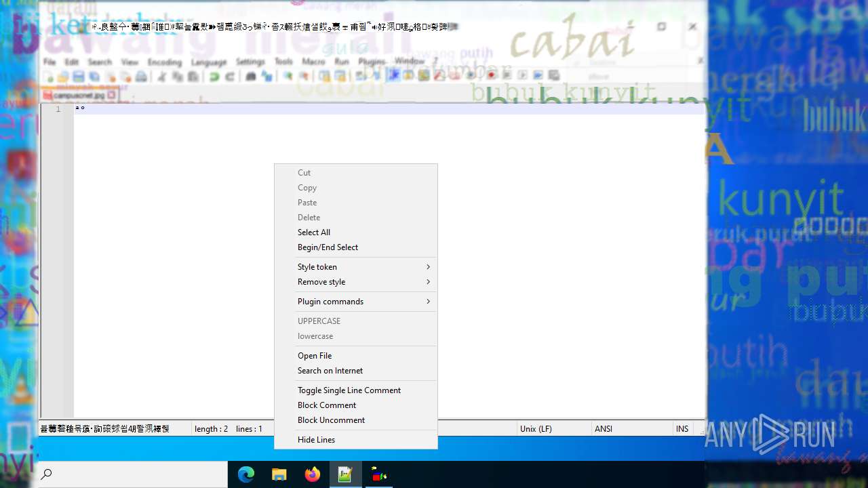
Task: Click the red Record Macro icon
Action: [x=491, y=75]
